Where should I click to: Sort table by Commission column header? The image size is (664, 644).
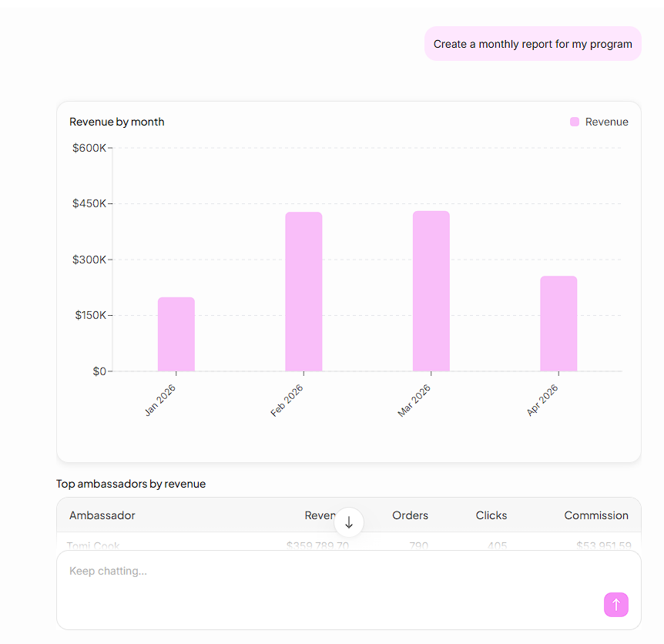tap(596, 515)
